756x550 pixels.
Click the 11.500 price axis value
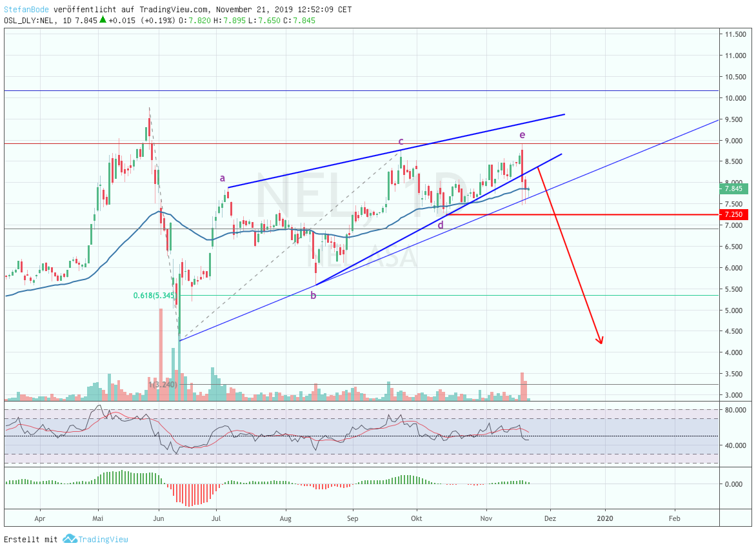735,34
